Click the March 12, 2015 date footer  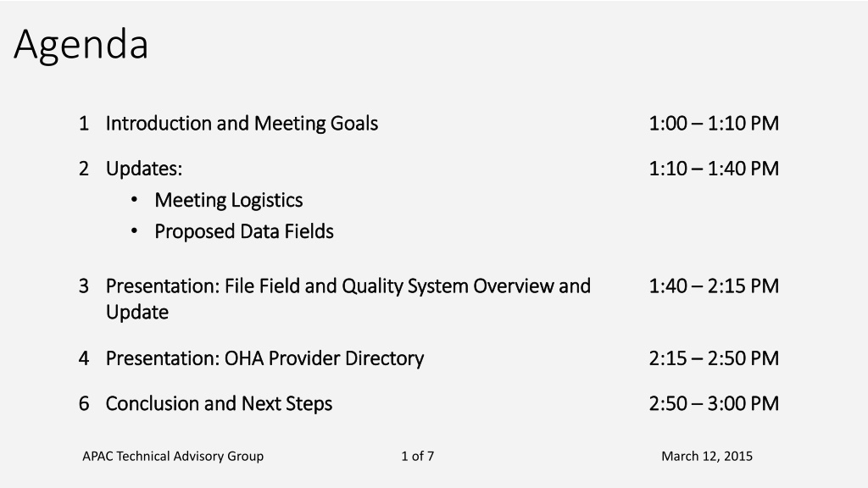click(x=707, y=457)
